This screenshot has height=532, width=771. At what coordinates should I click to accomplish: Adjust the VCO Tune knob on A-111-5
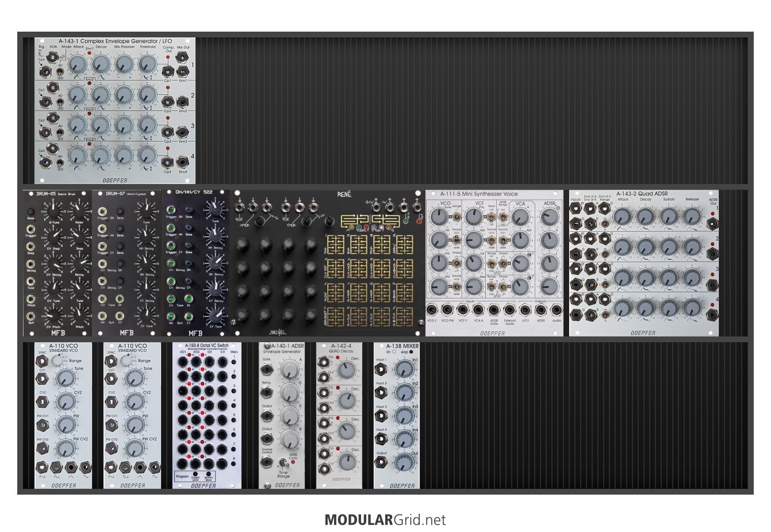point(439,217)
